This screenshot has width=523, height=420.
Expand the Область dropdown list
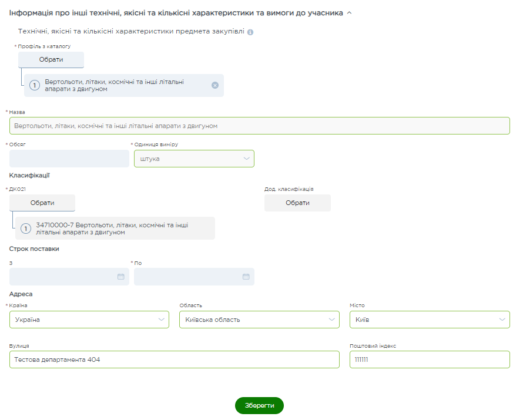[x=259, y=320]
